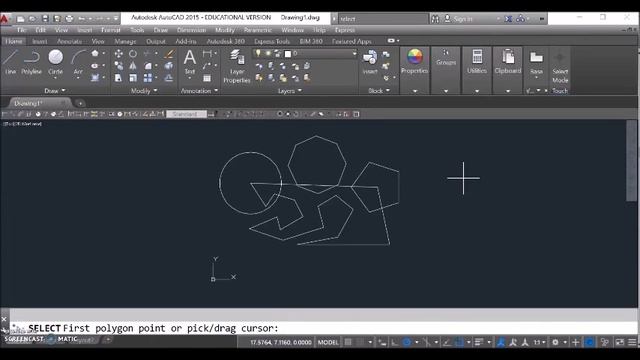Open the Window menu
This screenshot has height=360, width=640.
tap(292, 30)
